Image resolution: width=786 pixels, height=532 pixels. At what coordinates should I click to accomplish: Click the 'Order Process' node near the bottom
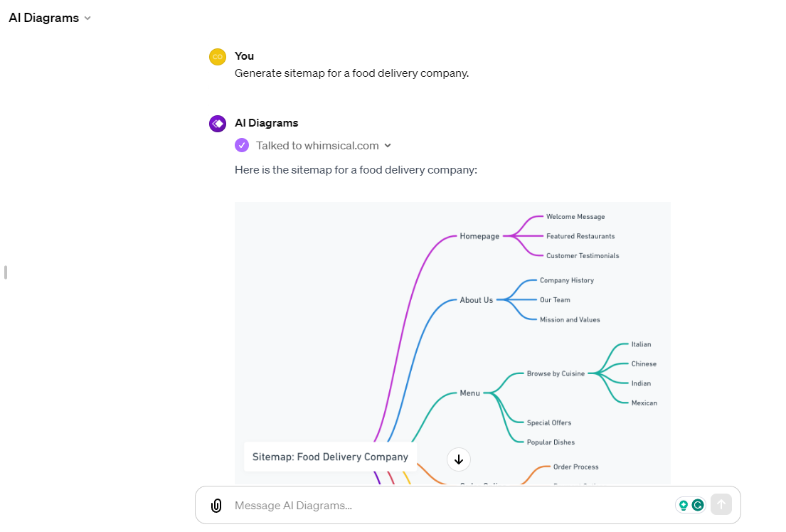[575, 467]
